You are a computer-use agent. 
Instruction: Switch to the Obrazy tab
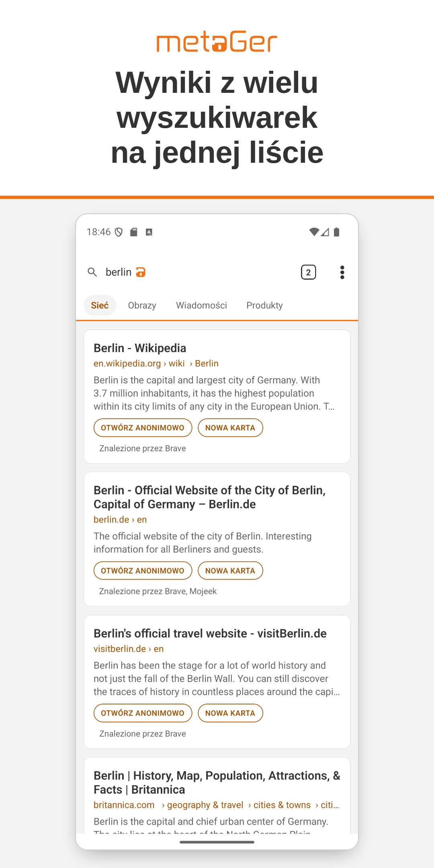point(142,305)
